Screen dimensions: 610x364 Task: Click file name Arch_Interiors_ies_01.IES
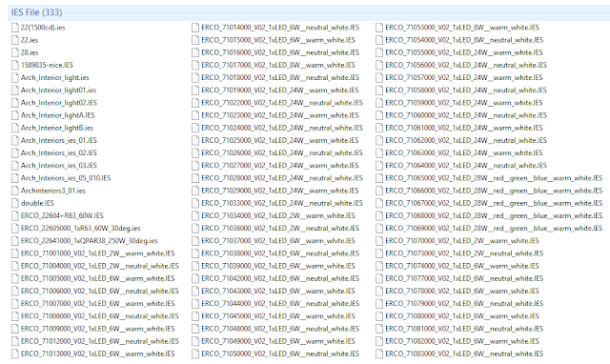(x=59, y=140)
